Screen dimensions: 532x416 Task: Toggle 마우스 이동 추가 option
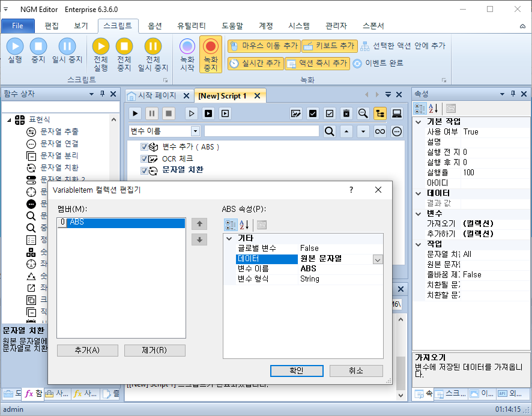[264, 46]
